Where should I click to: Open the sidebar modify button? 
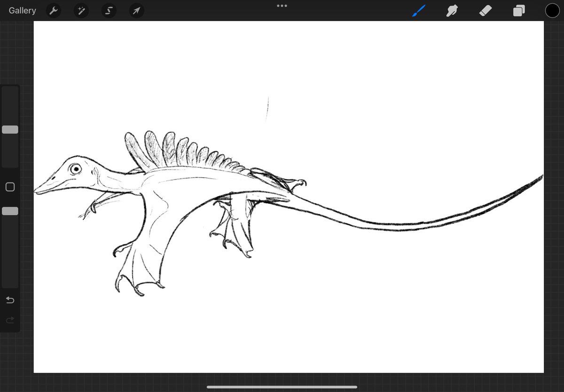pos(10,187)
